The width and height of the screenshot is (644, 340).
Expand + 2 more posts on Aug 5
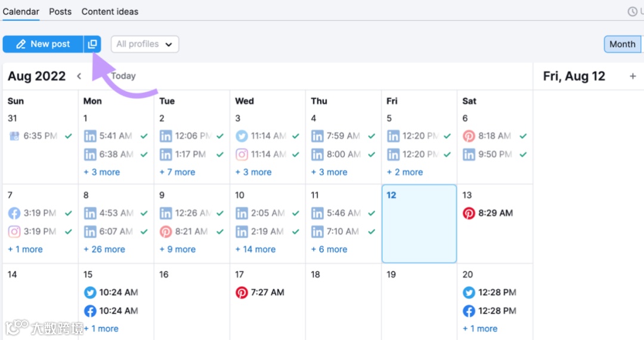[404, 172]
